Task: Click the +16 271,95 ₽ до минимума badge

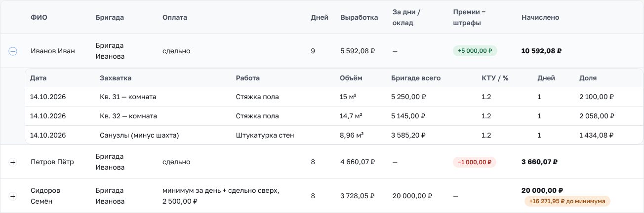Action: tap(567, 201)
